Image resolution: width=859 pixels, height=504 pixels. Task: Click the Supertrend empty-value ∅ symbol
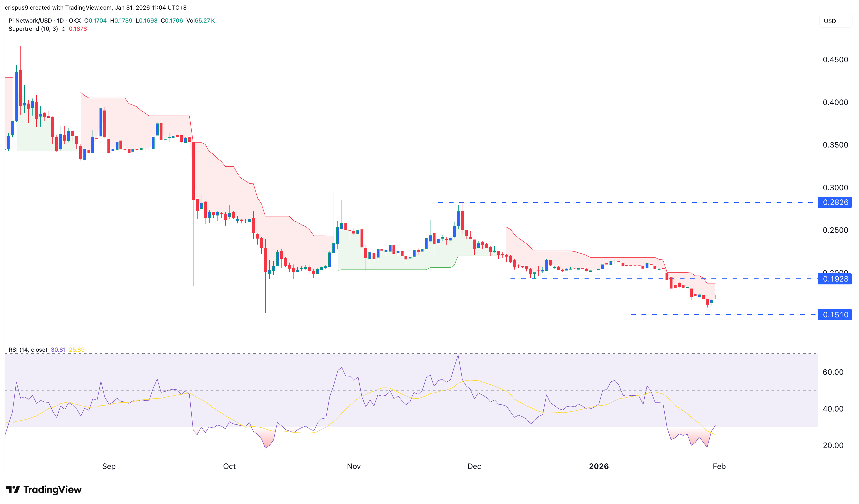click(63, 29)
